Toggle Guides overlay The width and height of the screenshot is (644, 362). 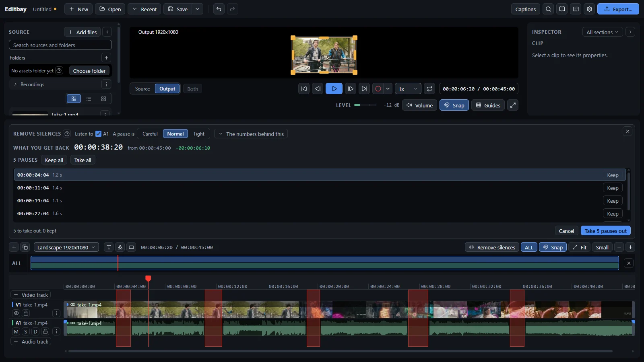pos(488,105)
